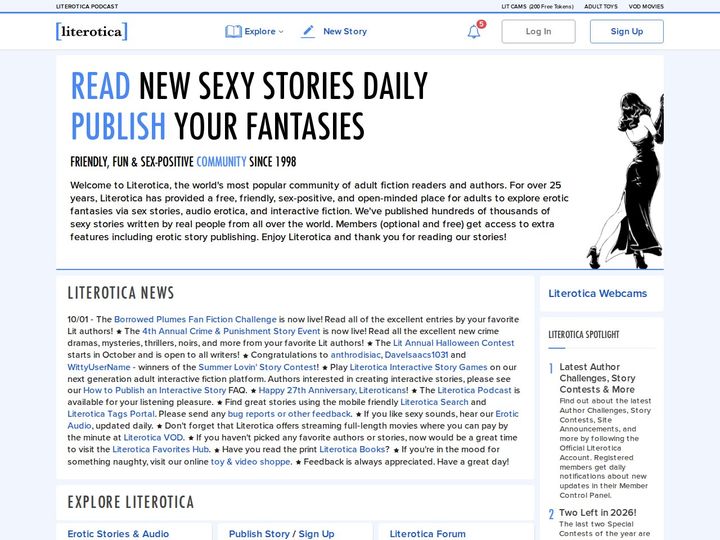Open How to Publish an Interactive Story

[x=154, y=390]
